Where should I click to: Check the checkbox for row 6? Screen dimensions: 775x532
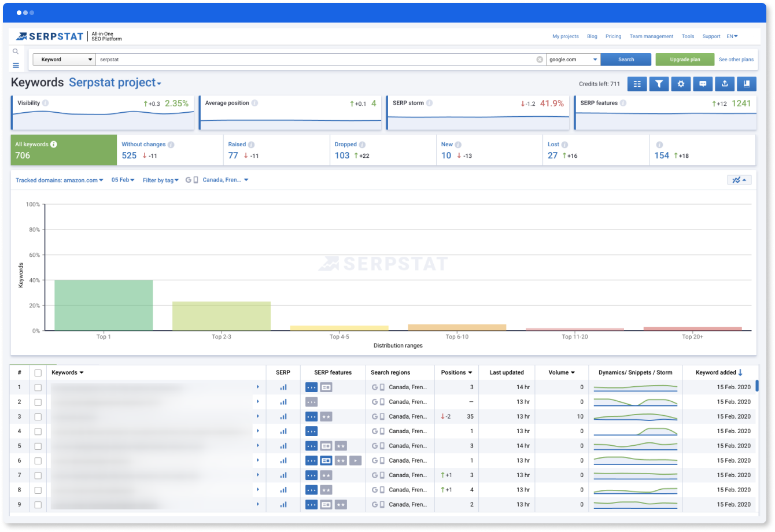click(38, 461)
